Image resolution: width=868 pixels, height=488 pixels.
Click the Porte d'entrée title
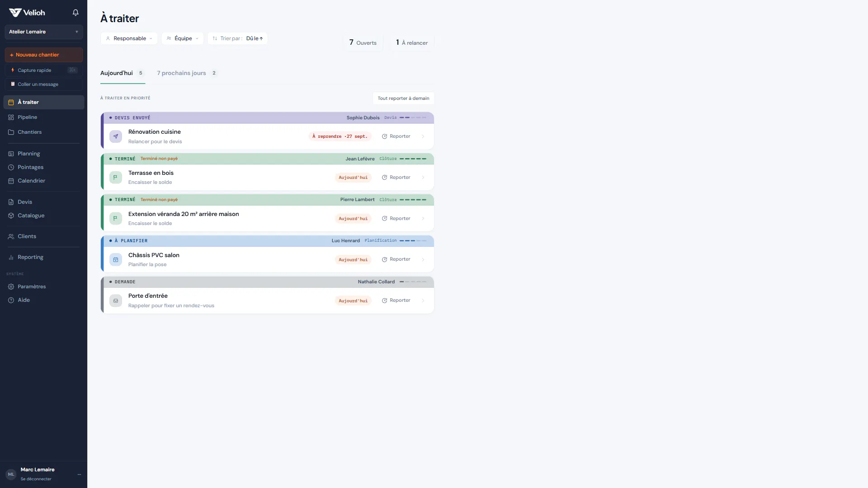(x=148, y=296)
